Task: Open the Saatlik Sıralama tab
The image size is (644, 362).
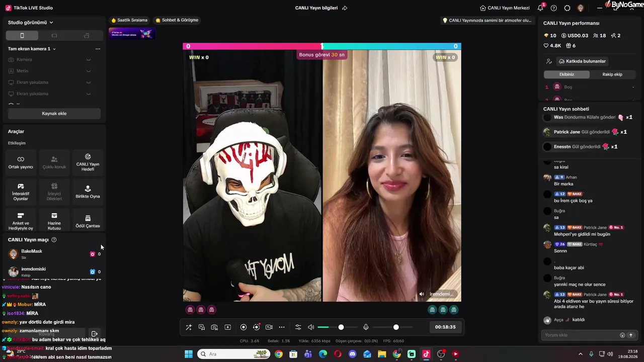Action: [129, 20]
